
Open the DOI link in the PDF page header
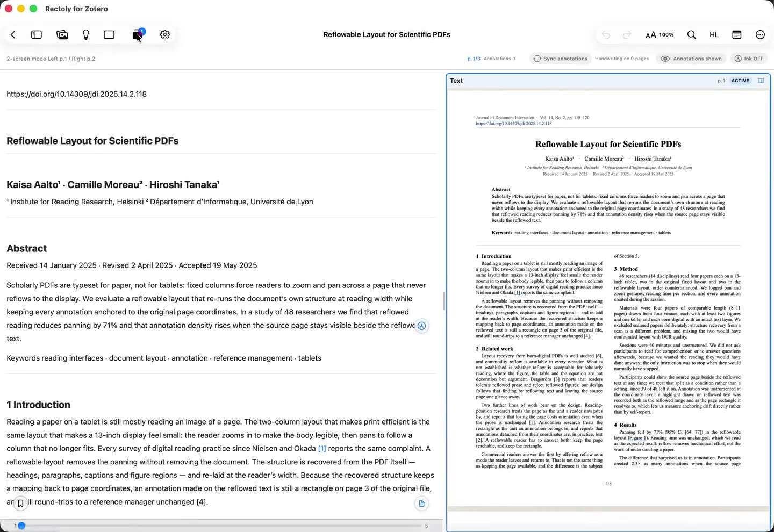point(514,124)
